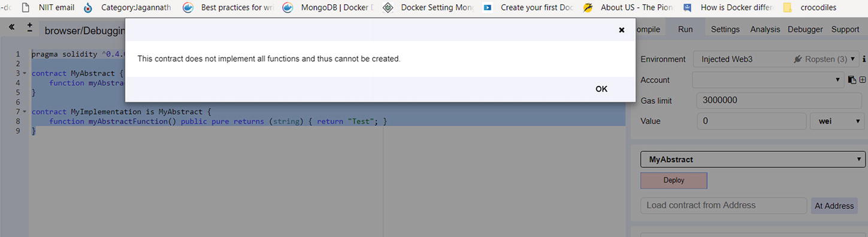Collapse the file panel with double-chevron icon

click(11, 28)
